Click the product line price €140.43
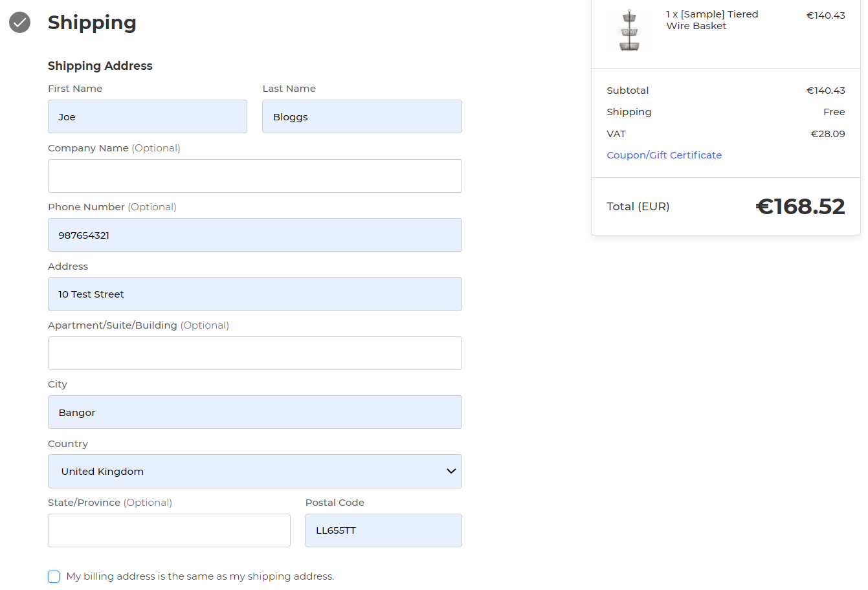 (825, 16)
